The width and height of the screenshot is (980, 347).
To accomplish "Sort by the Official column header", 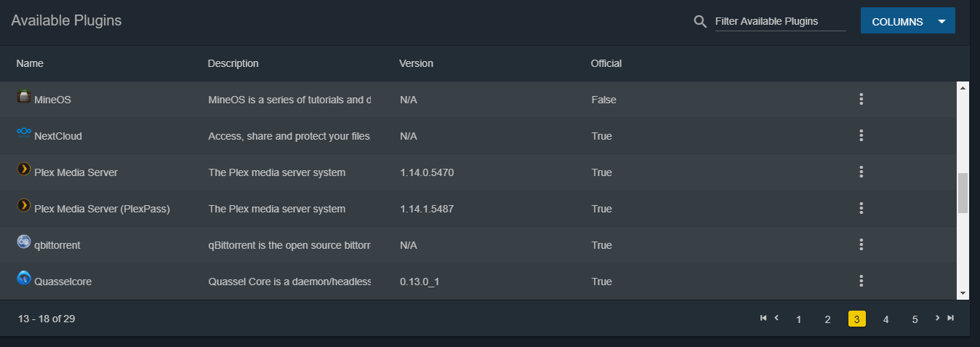I will [x=606, y=63].
